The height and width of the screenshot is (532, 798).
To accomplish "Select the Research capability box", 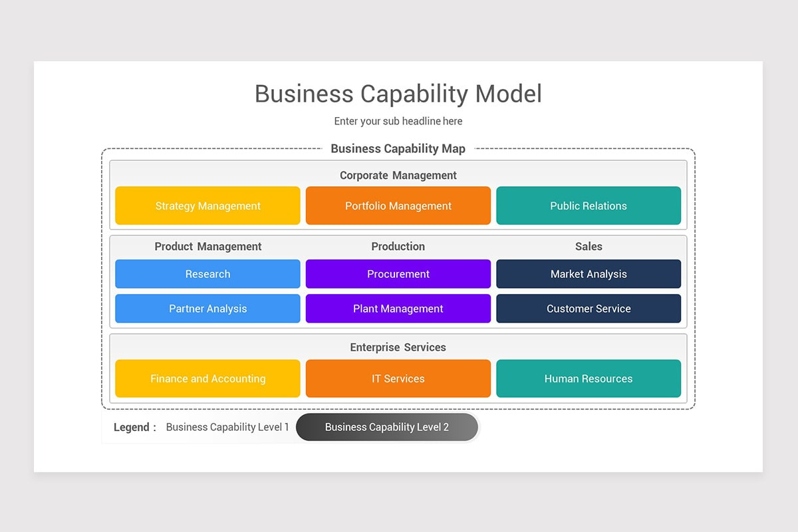I will (207, 274).
